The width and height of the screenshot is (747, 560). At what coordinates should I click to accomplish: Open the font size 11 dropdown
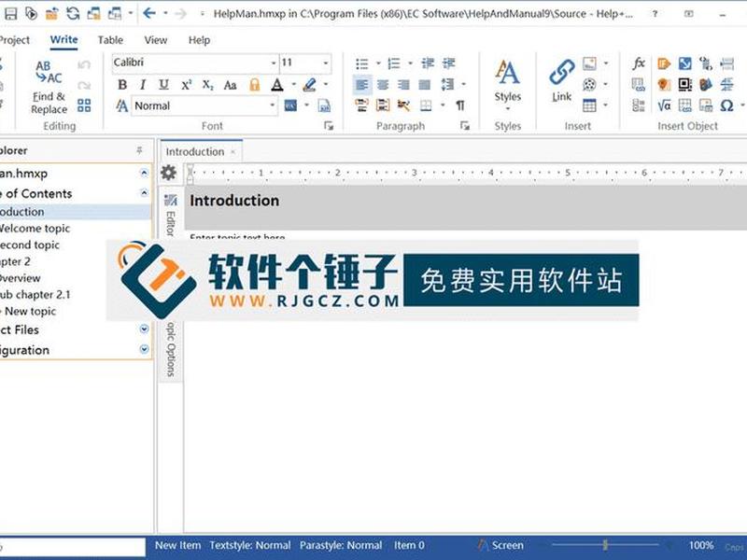(326, 63)
